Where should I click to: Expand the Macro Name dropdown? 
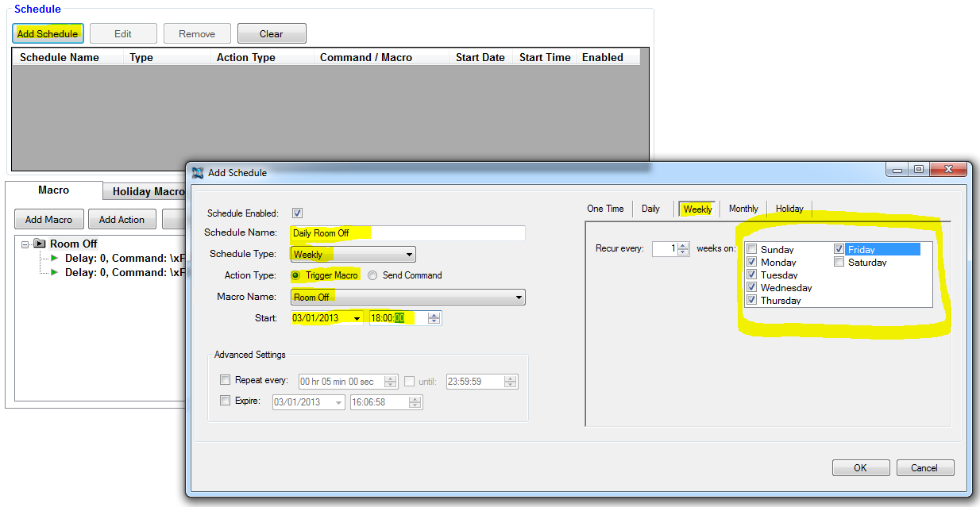519,298
